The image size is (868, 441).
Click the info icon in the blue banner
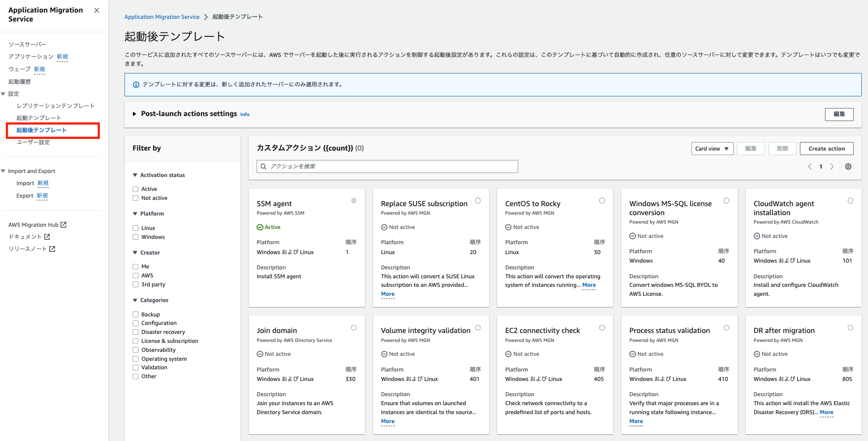(x=136, y=84)
